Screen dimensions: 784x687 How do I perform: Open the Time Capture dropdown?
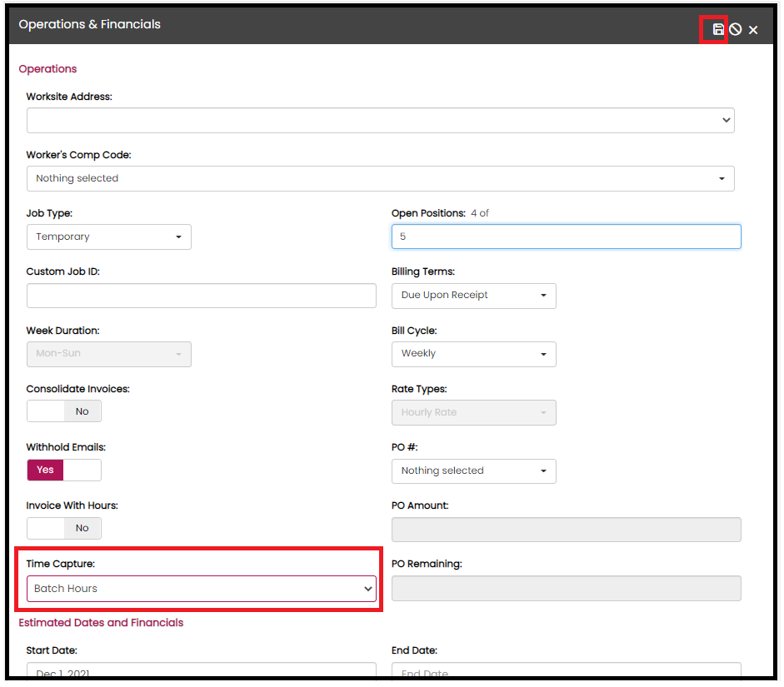202,589
